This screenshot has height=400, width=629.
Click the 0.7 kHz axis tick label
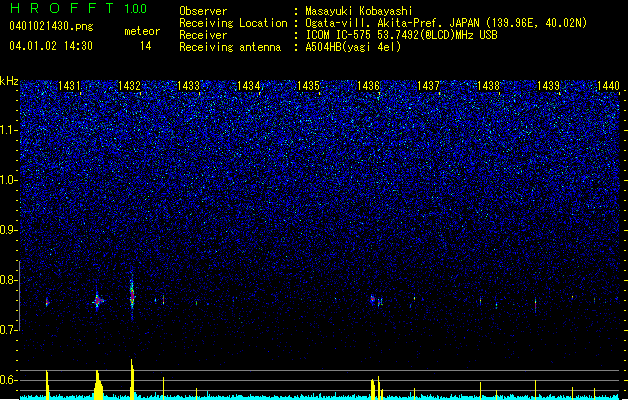pos(9,330)
